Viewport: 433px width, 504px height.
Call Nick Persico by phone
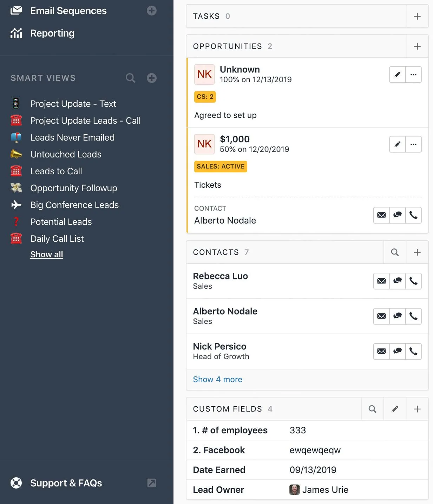click(x=413, y=351)
